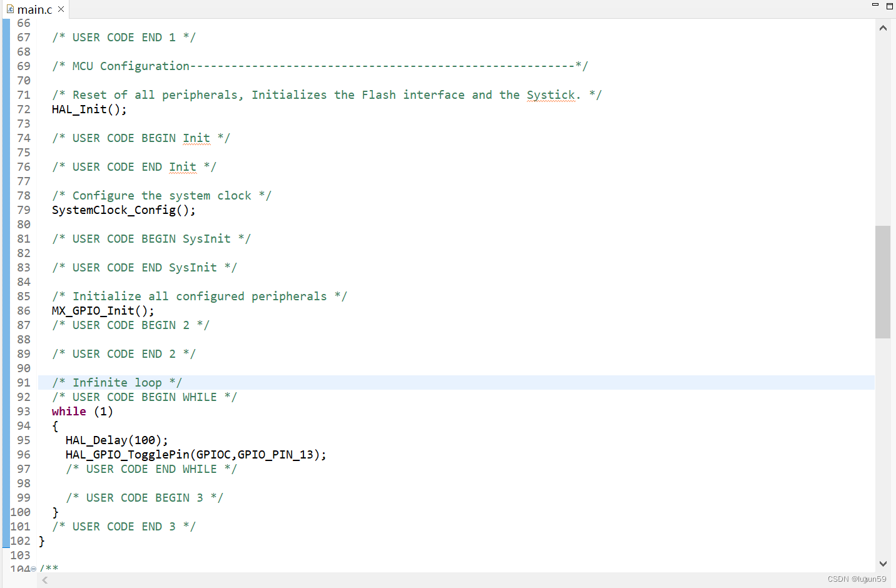Click the vertical scrollbar down arrow
The height and width of the screenshot is (588, 896).
883,564
